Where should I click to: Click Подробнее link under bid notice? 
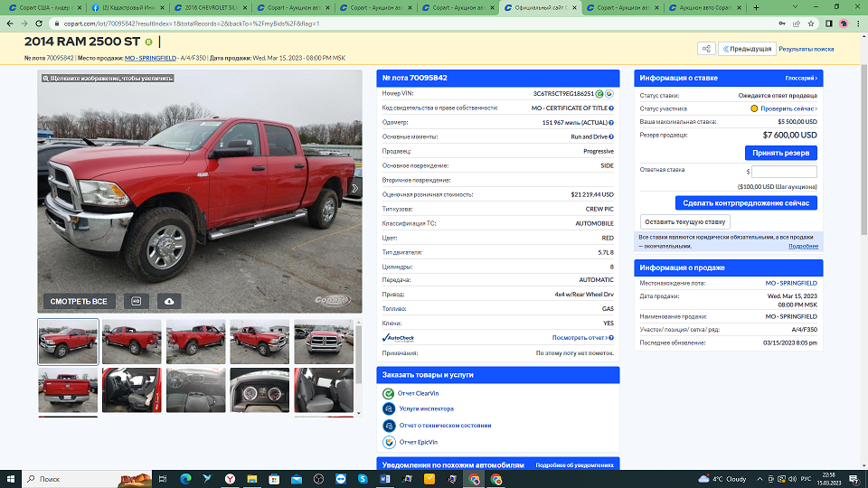[803, 246]
